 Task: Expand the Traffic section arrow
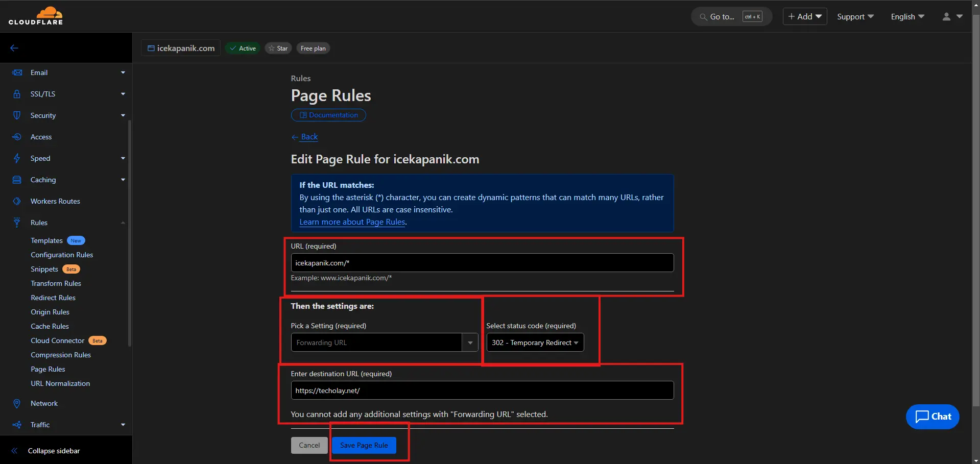123,425
